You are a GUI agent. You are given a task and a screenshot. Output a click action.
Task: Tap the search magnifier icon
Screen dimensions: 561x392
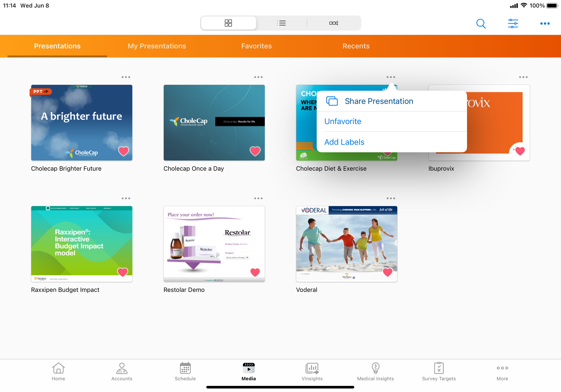[x=481, y=24]
